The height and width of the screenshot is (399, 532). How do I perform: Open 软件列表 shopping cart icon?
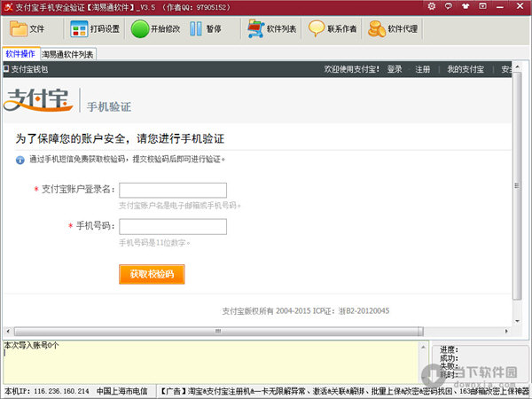pos(256,29)
